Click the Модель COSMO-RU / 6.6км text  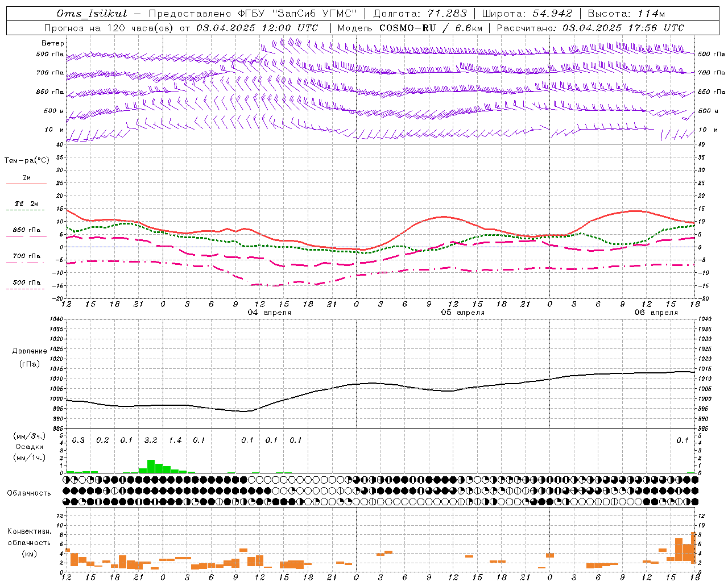click(x=410, y=28)
